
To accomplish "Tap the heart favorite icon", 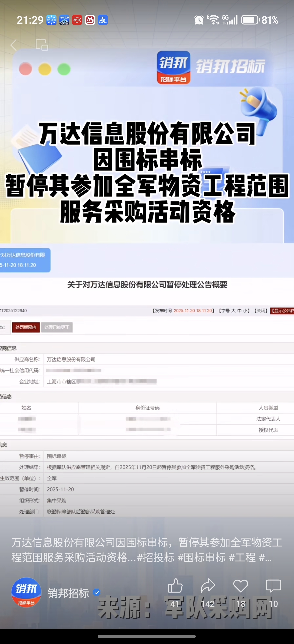I will (x=240, y=586).
